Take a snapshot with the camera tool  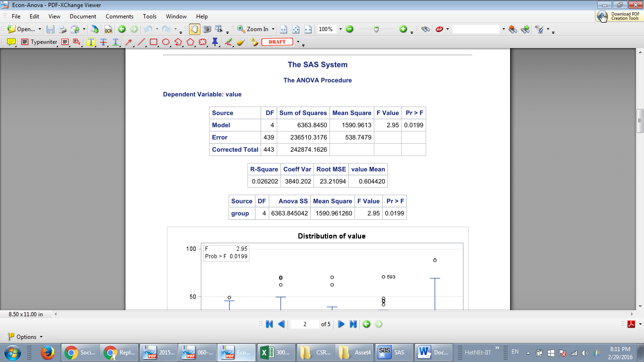207,29
